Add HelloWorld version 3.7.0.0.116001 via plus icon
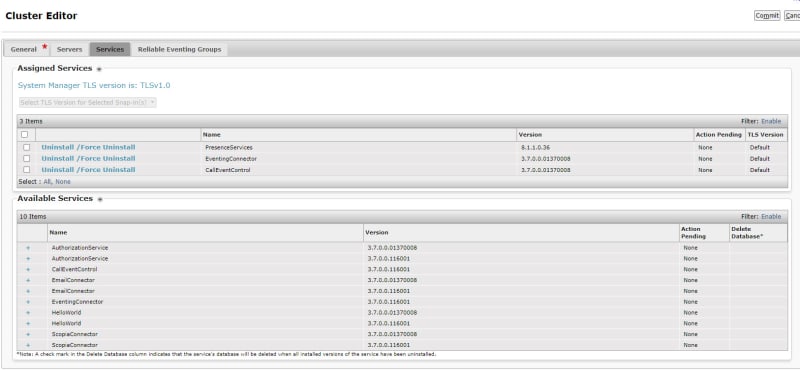Viewport: 800px width, 371px height. pos(28,324)
